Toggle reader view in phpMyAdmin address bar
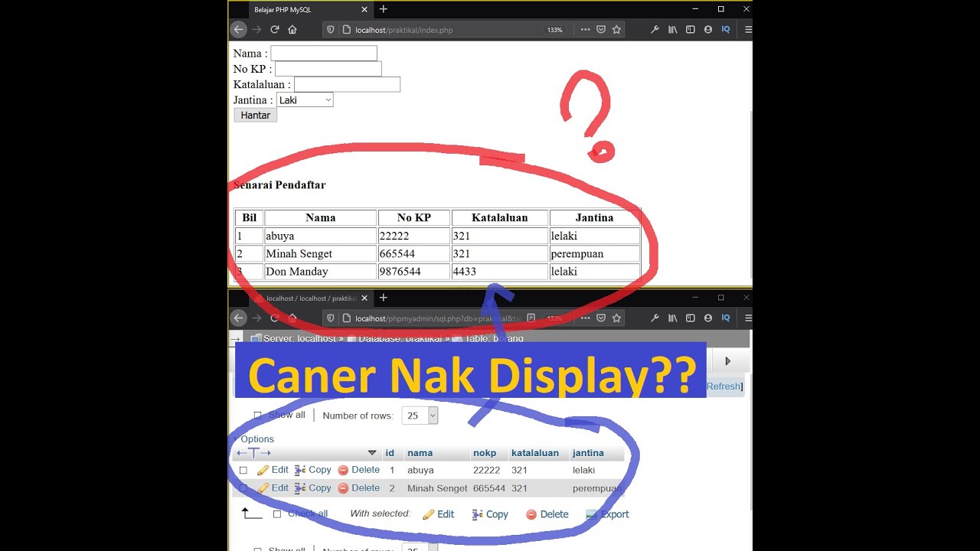This screenshot has width=980, height=551. tap(531, 318)
